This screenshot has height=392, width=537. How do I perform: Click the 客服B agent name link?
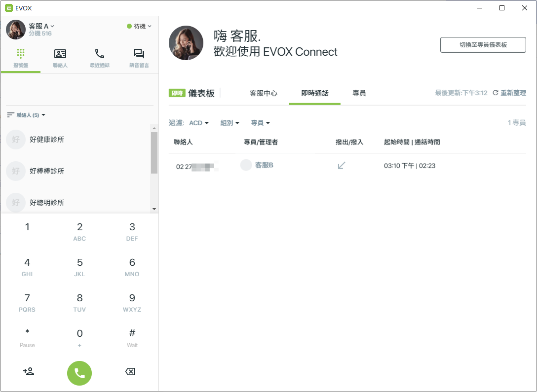coord(264,165)
